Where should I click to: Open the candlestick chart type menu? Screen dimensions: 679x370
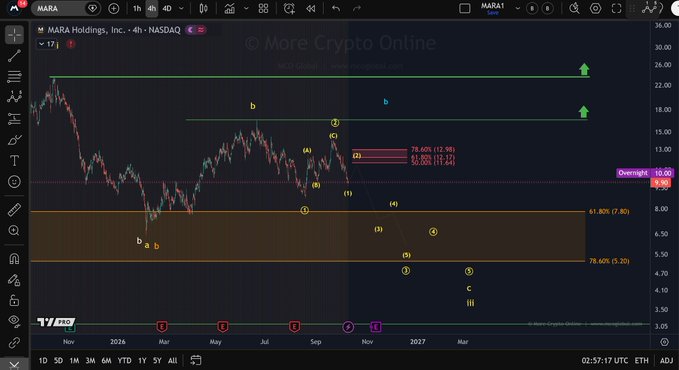(x=203, y=8)
